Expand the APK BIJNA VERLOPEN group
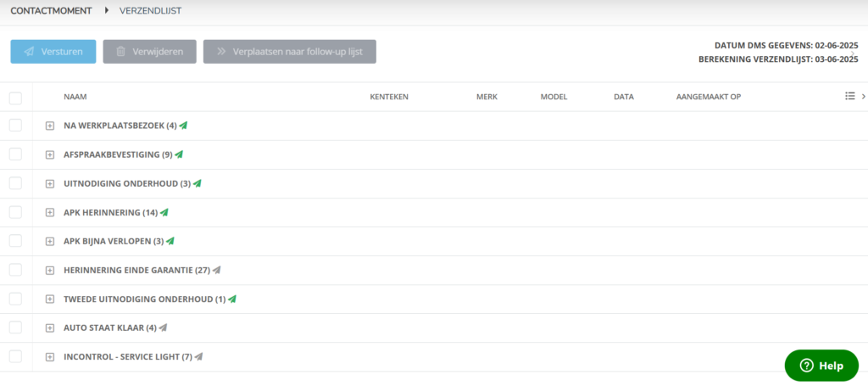Screen dimensions: 868x386 click(x=50, y=242)
